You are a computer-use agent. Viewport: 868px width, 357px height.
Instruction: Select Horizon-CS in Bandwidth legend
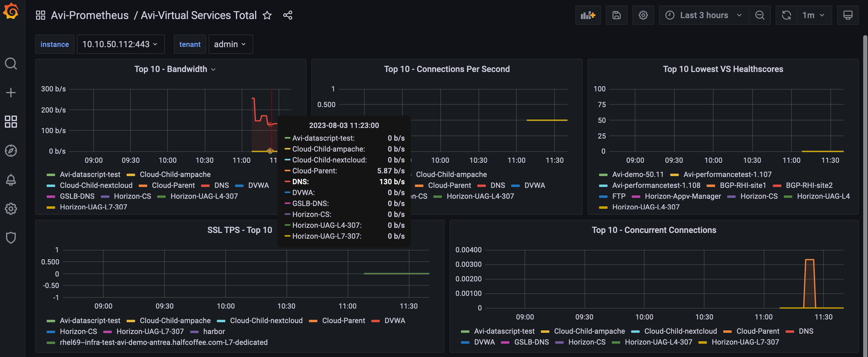[x=132, y=196]
